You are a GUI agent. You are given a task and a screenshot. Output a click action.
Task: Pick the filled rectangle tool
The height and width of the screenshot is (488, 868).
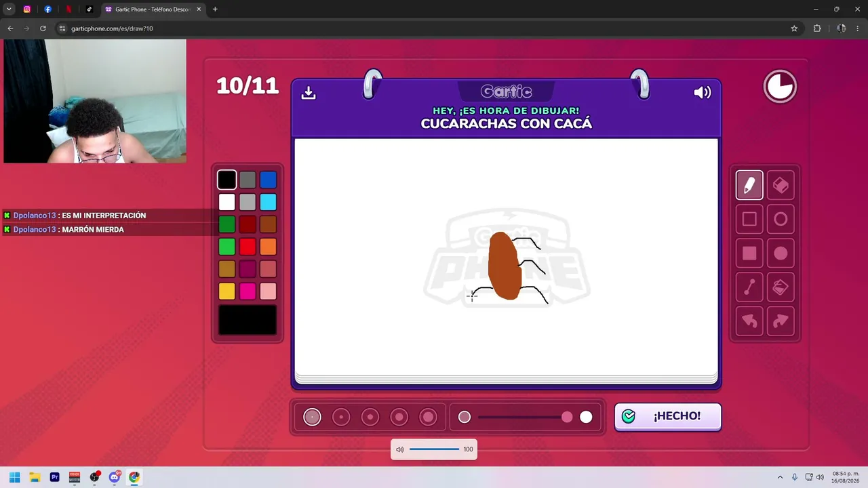(749, 253)
